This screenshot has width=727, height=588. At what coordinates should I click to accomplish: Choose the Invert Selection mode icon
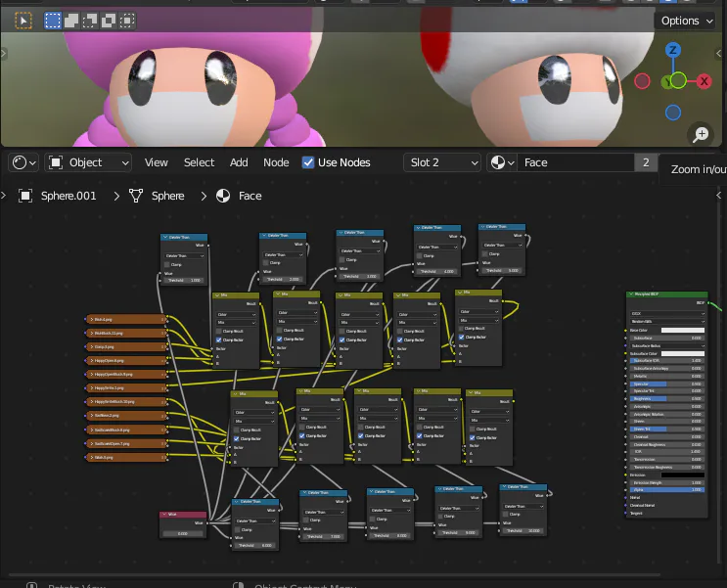pyautogui.click(x=108, y=21)
